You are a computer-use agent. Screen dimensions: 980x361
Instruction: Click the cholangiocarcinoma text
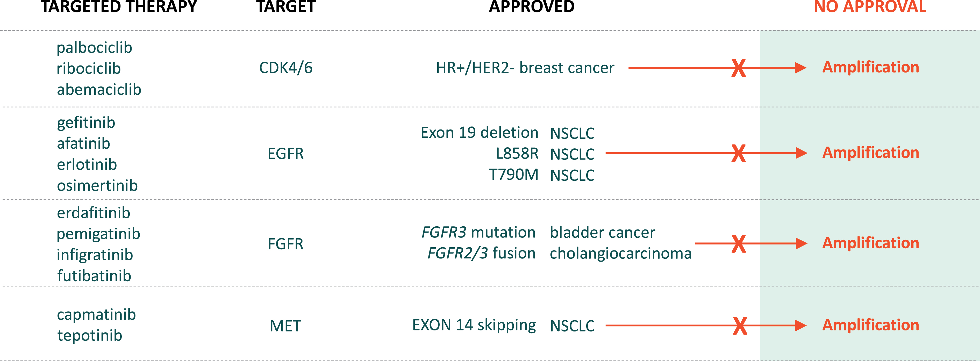click(x=620, y=253)
